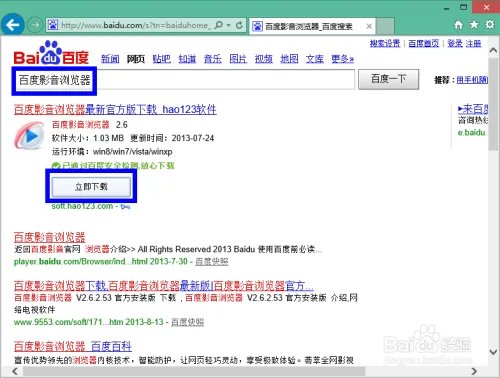Open the browser Home icon
Image resolution: width=500 pixels, height=378 pixels.
pyautogui.click(x=459, y=25)
